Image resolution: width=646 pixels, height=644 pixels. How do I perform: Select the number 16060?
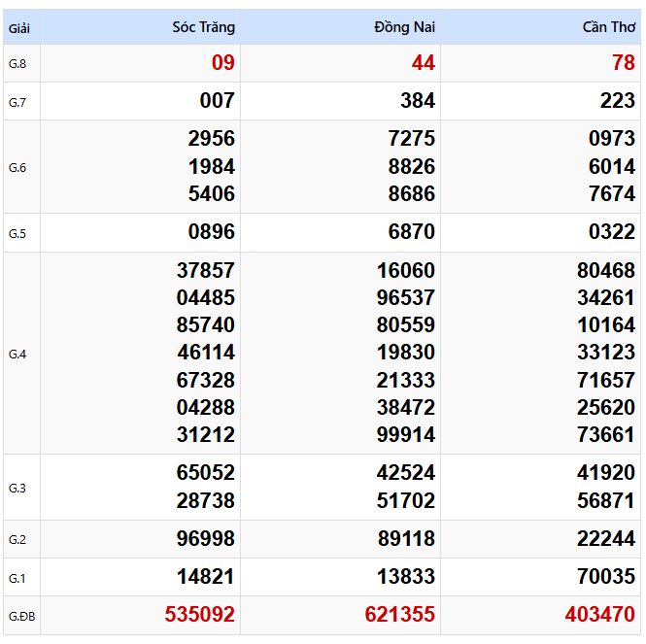(406, 271)
